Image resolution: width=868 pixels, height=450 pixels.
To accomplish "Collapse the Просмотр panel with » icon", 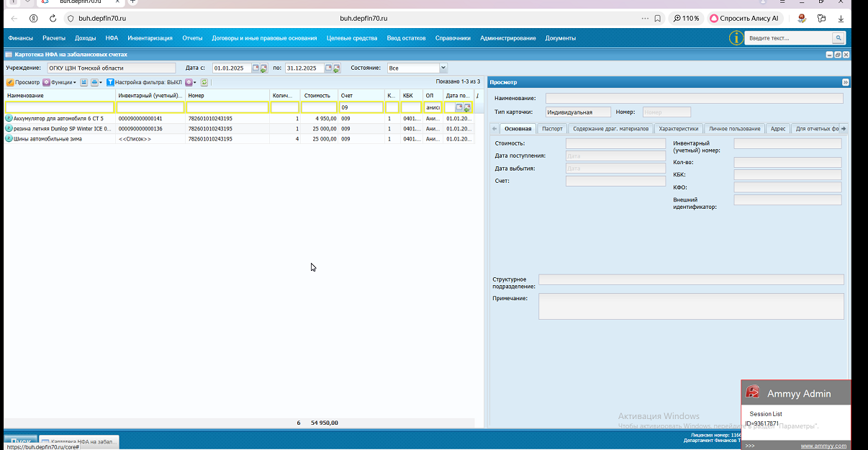I will [845, 82].
